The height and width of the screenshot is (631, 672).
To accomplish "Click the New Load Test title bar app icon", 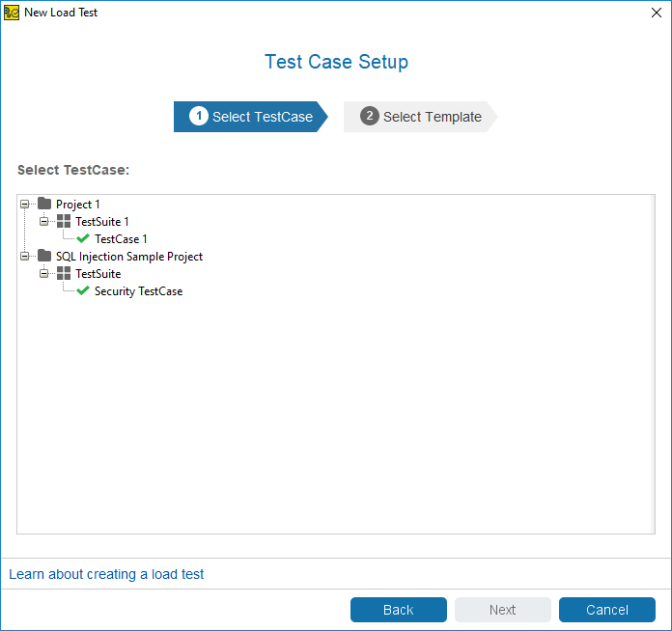I will (12, 13).
